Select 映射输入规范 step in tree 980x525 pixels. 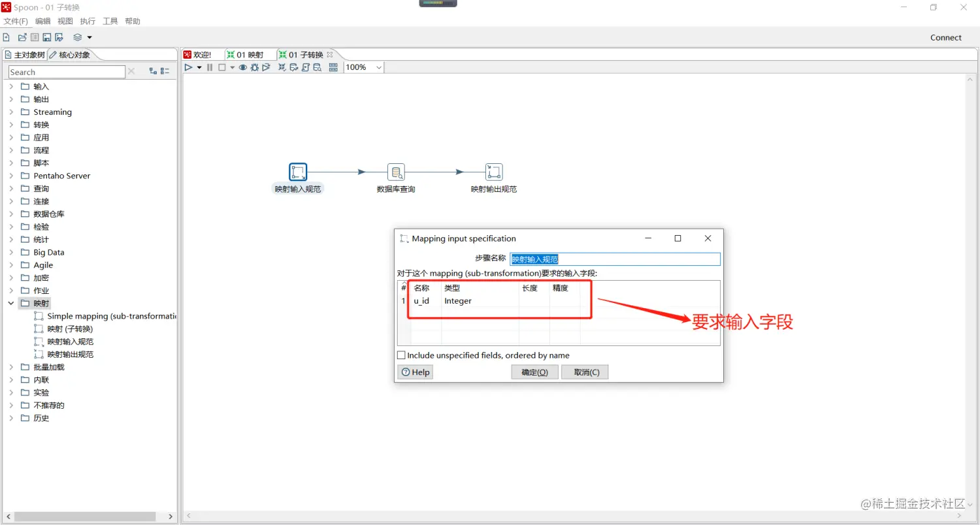63,342
